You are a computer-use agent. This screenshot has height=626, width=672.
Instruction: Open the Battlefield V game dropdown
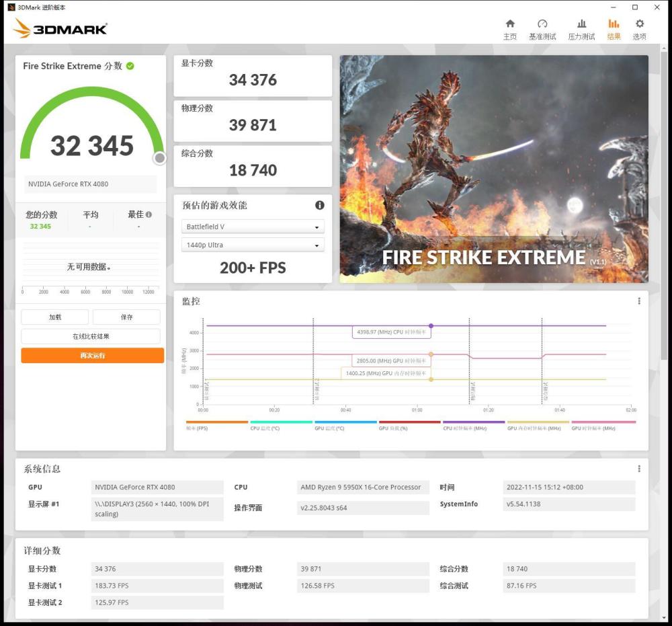click(253, 227)
